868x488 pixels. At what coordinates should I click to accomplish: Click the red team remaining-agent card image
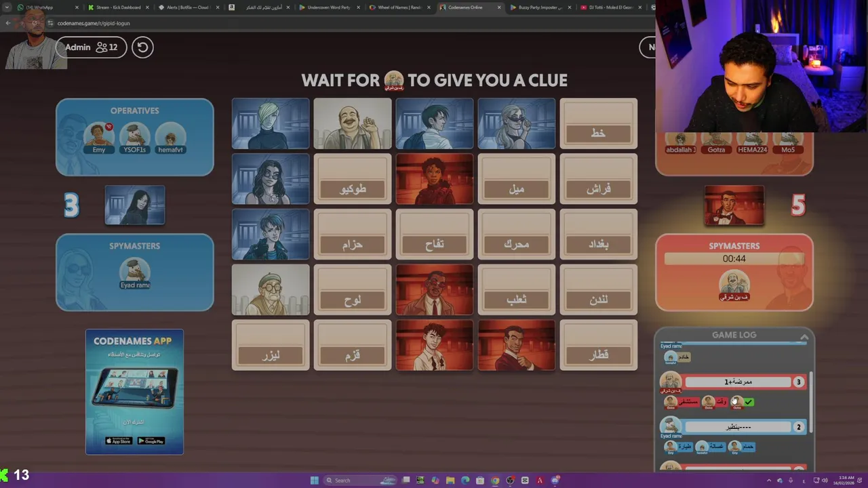[734, 205]
